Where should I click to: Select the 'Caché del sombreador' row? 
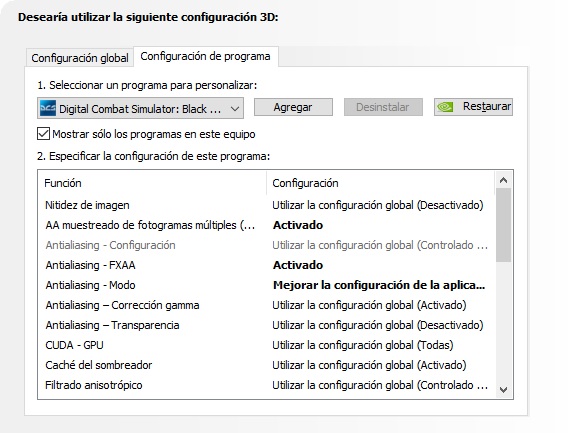point(266,365)
